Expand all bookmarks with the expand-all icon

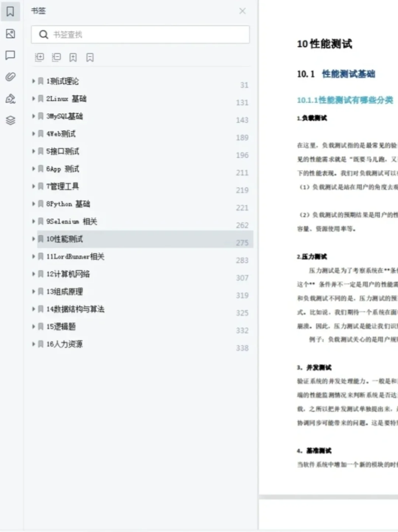click(x=39, y=58)
